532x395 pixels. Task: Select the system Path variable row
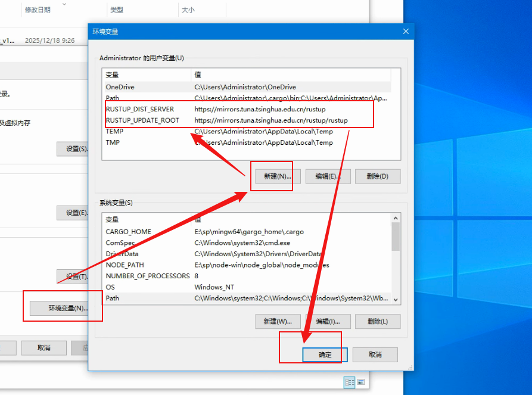pos(247,298)
